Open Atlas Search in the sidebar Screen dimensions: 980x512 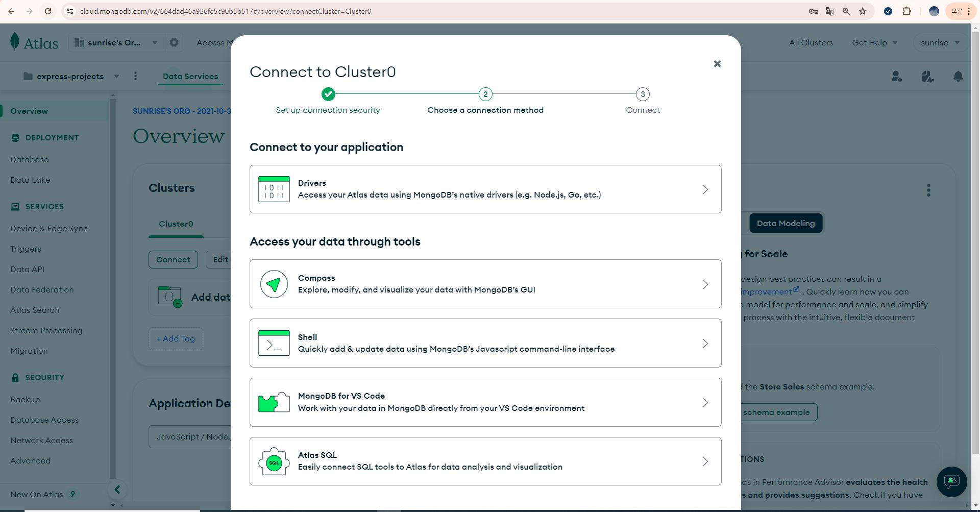coord(35,310)
